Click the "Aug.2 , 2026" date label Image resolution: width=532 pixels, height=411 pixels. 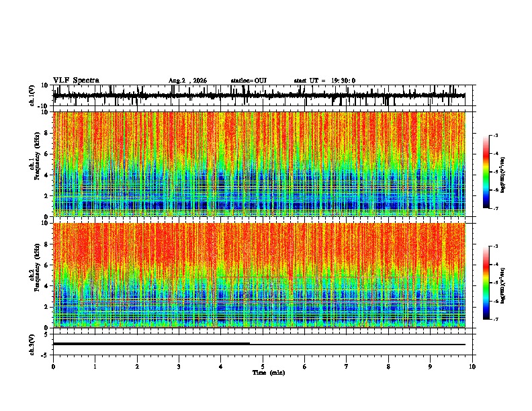pyautogui.click(x=187, y=81)
